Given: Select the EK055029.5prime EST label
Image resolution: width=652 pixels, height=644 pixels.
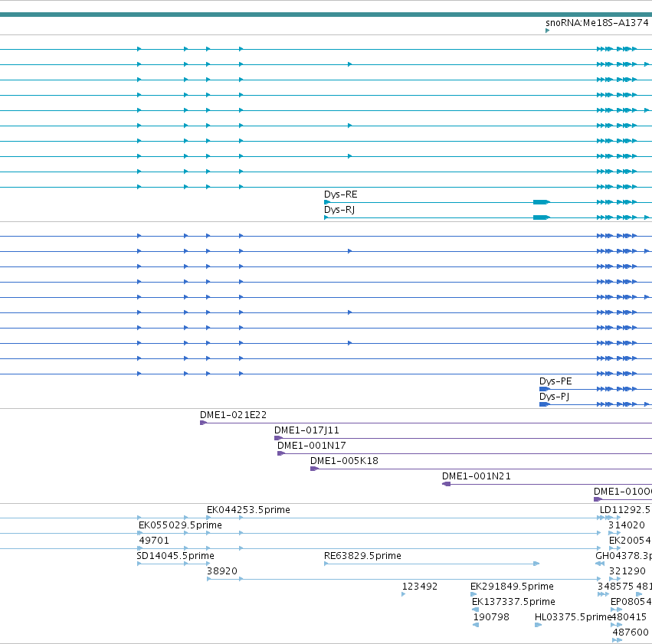Looking at the screenshot, I should pyautogui.click(x=180, y=525).
